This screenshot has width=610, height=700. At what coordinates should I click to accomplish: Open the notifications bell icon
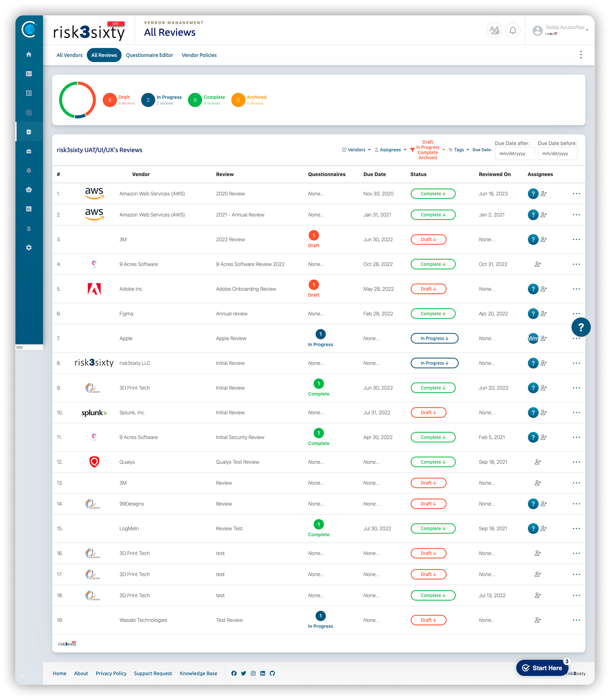click(x=513, y=30)
